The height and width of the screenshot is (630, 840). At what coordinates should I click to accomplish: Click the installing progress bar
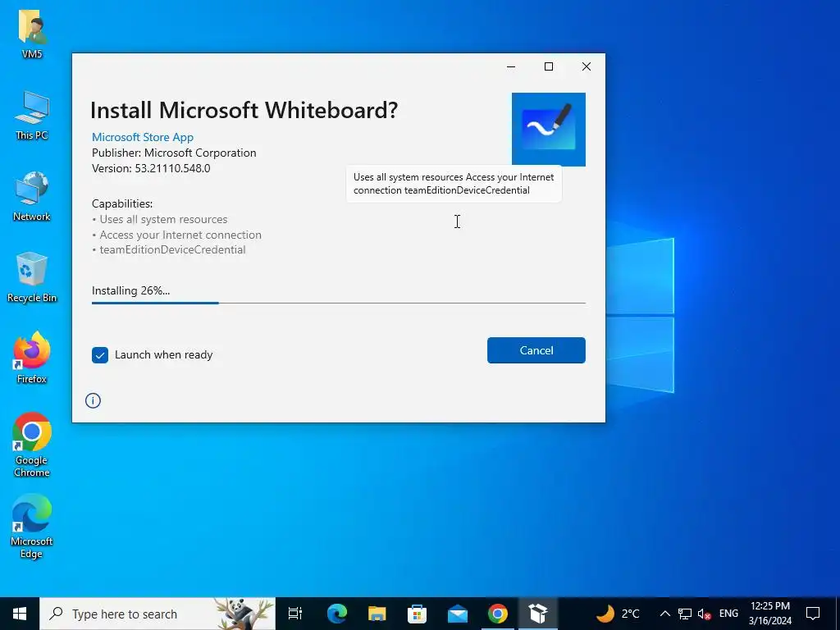339,303
